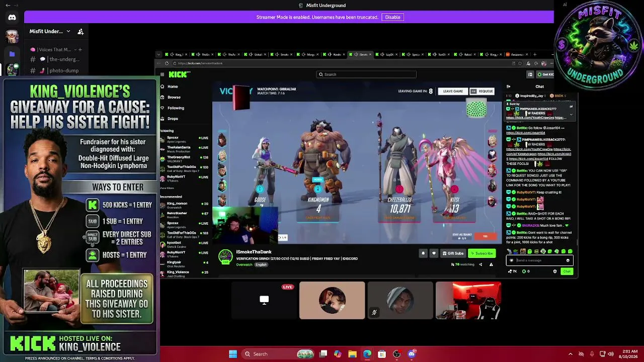Viewport: 644px width, 362px height.
Task: Click the Kick theatre layout icon
Action: (x=530, y=74)
